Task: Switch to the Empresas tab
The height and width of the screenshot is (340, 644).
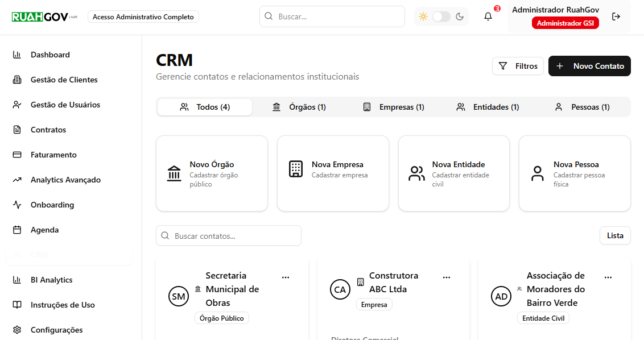Action: 393,106
